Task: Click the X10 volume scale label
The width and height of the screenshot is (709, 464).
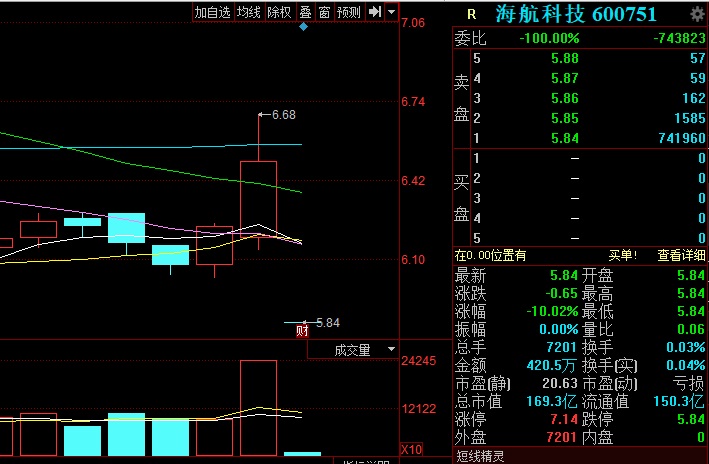Action: (x=410, y=449)
